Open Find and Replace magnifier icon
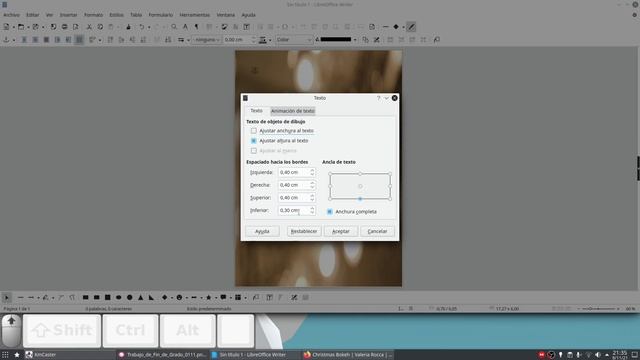 pyautogui.click(x=174, y=27)
